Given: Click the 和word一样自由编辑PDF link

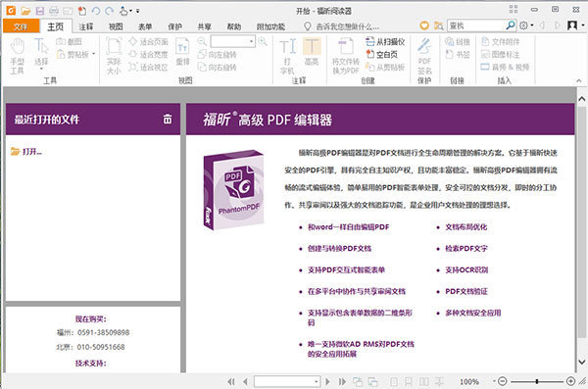Looking at the screenshot, I should pyautogui.click(x=348, y=226).
